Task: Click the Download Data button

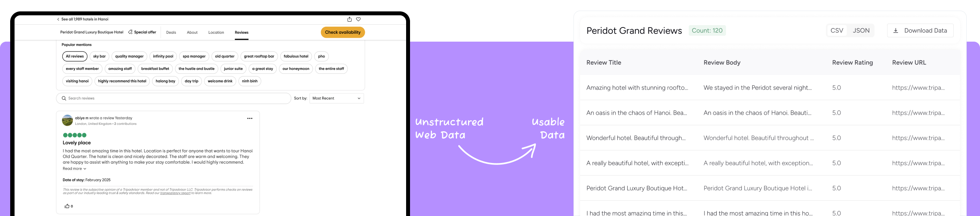Action: [920, 31]
